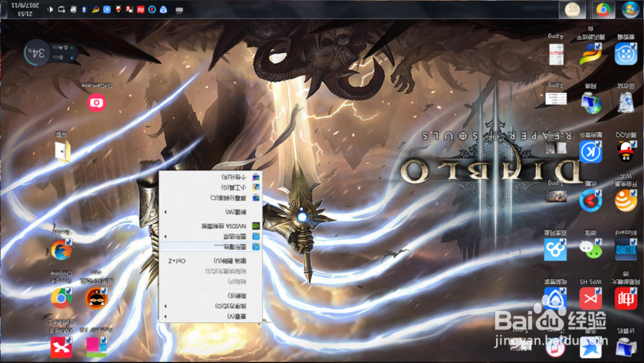Choose 撤消 删除(U) in the context menu
The height and width of the screenshot is (363, 644).
pos(211,260)
